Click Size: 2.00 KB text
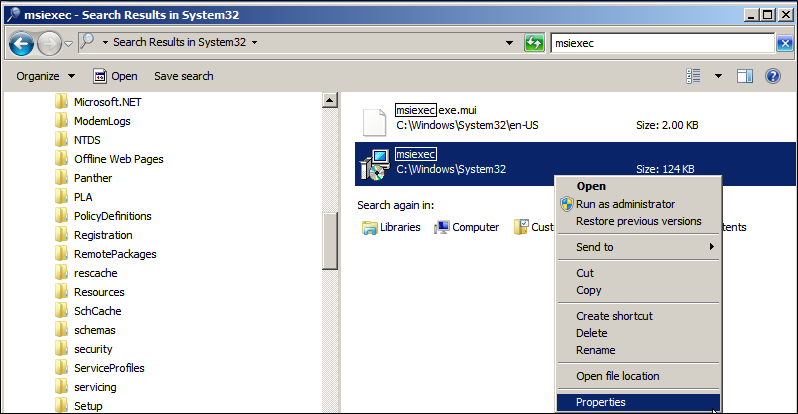 667,125
